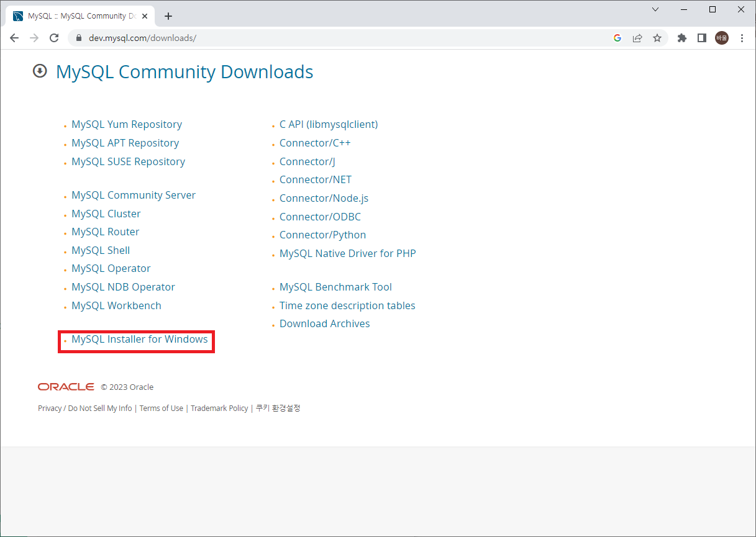Go to MySQL Workbench downloads
The width and height of the screenshot is (756, 537).
[116, 305]
